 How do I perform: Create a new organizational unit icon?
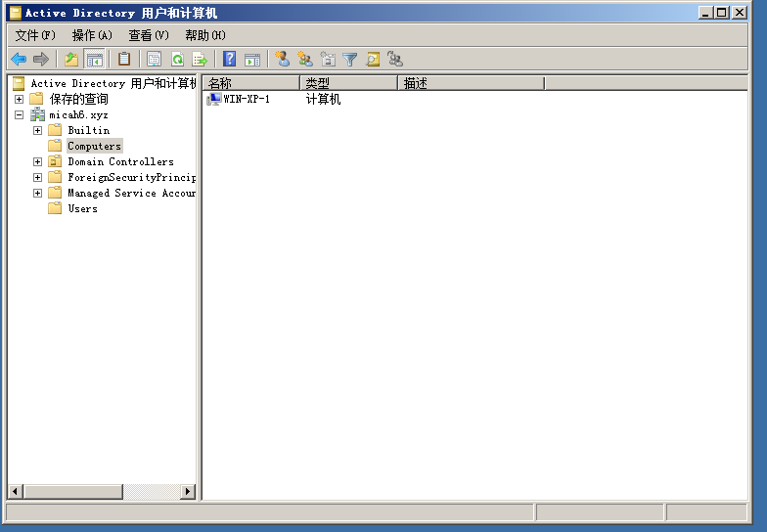point(328,59)
